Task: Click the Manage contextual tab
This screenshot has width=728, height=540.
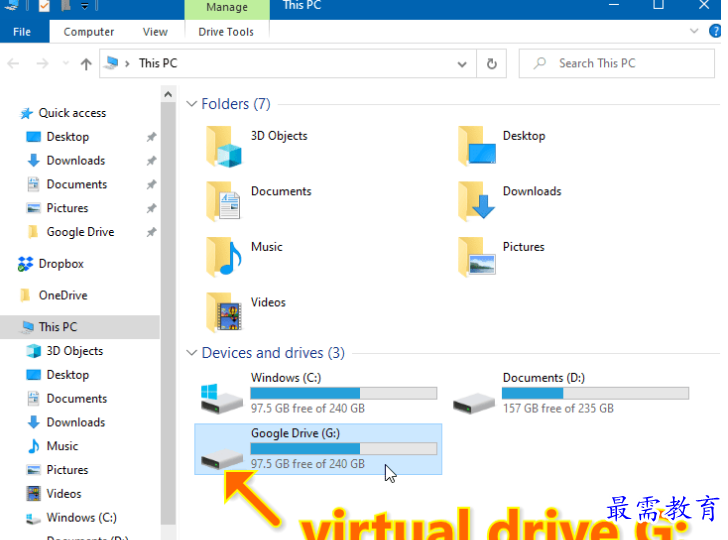Action: click(x=227, y=7)
